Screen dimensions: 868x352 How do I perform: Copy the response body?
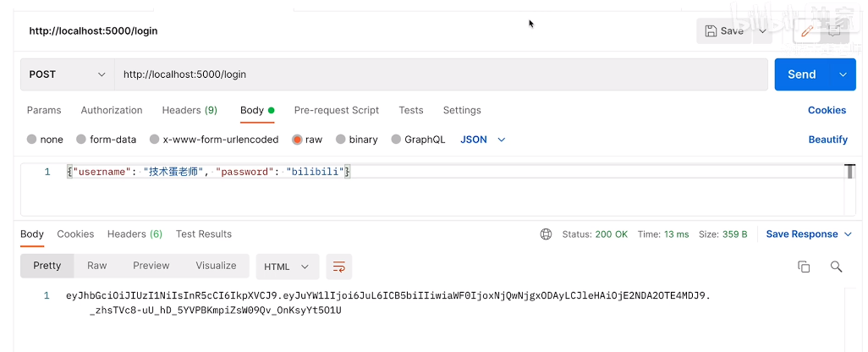(804, 267)
